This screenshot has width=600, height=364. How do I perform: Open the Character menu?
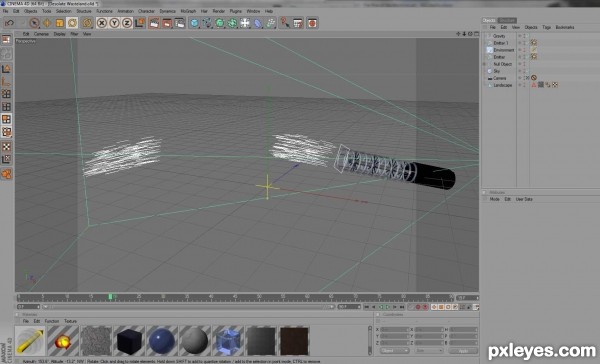(146, 11)
